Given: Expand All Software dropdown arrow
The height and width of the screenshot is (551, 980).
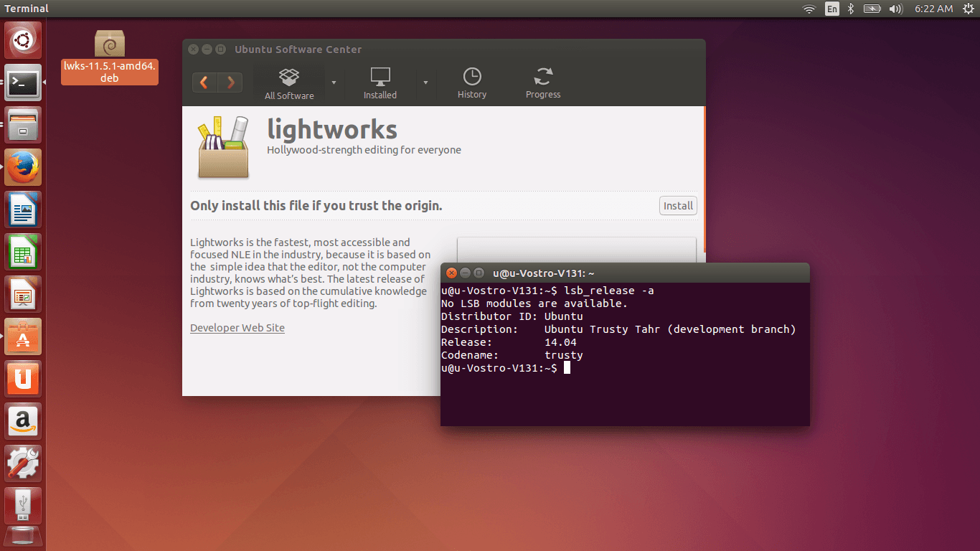Looking at the screenshot, I should click(x=334, y=83).
